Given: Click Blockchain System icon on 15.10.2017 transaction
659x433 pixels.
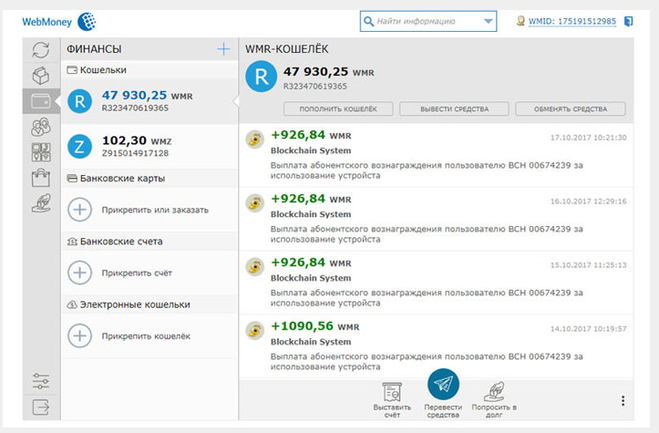Looking at the screenshot, I should click(x=255, y=267).
